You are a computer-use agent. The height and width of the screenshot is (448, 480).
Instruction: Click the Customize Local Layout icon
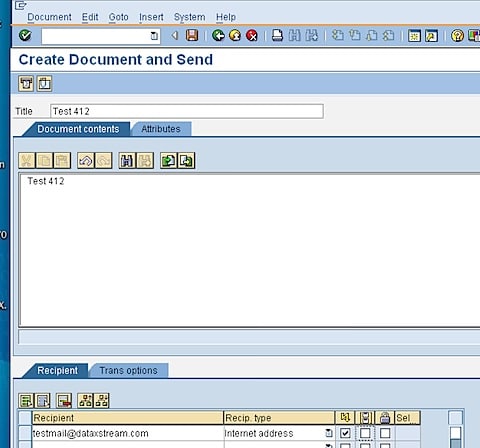pyautogui.click(x=474, y=35)
